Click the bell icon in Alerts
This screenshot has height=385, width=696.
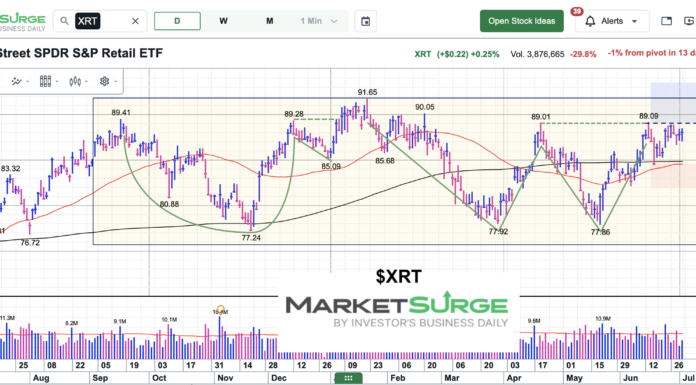click(590, 21)
